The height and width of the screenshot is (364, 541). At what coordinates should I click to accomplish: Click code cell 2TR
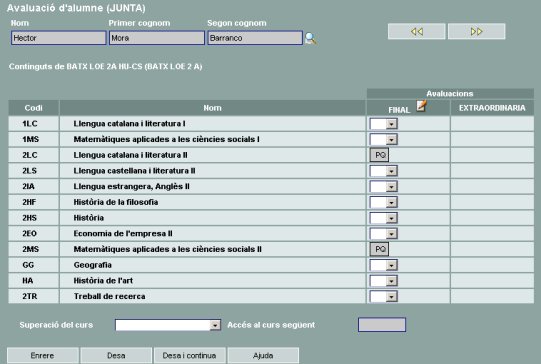[33, 296]
